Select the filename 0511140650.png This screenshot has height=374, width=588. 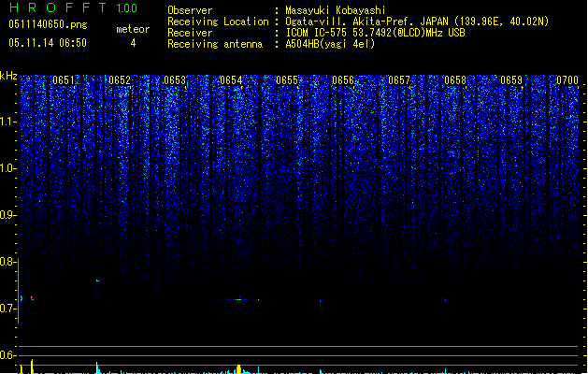tap(48, 24)
